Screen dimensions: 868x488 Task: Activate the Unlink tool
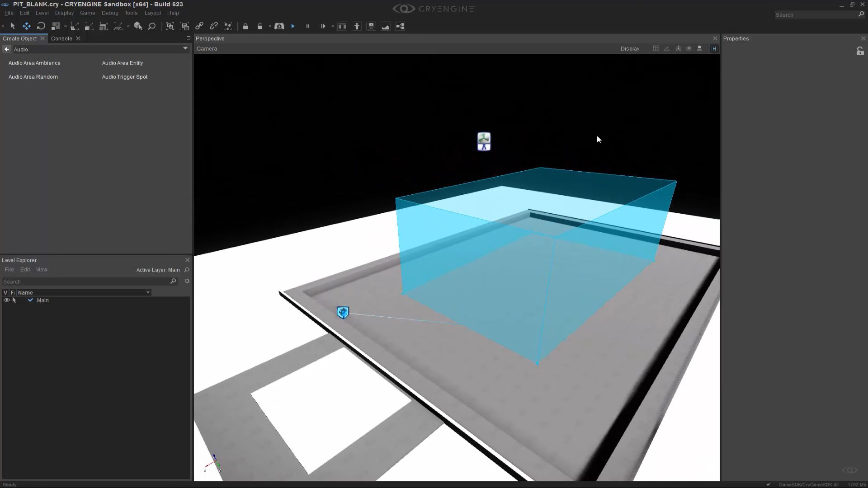tap(213, 26)
